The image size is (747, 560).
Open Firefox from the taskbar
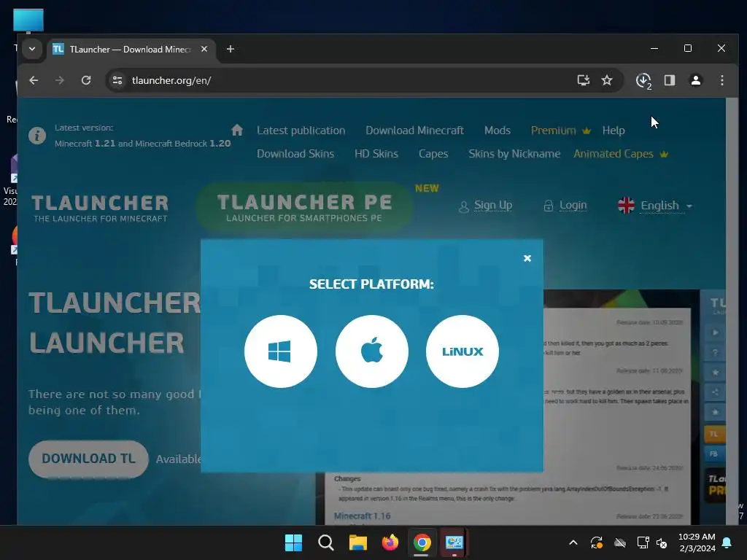(x=390, y=542)
